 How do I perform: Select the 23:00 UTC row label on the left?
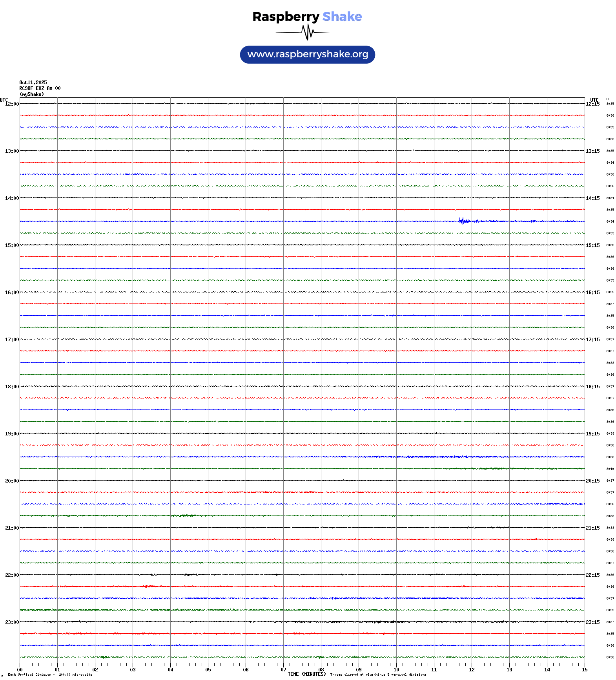(12, 622)
